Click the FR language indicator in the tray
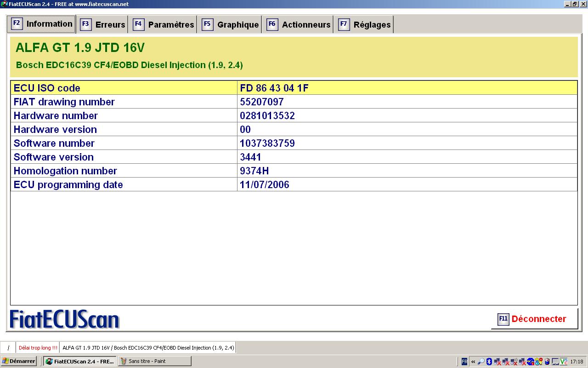 tap(464, 362)
